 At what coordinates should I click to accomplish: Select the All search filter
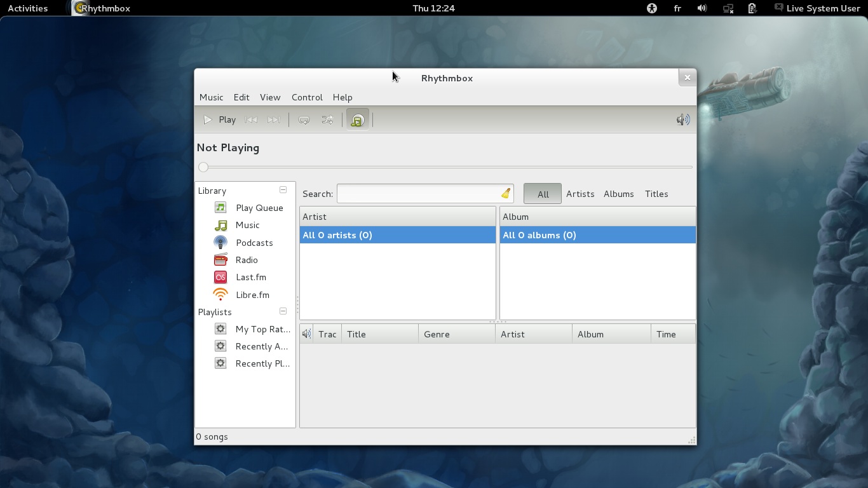(543, 194)
